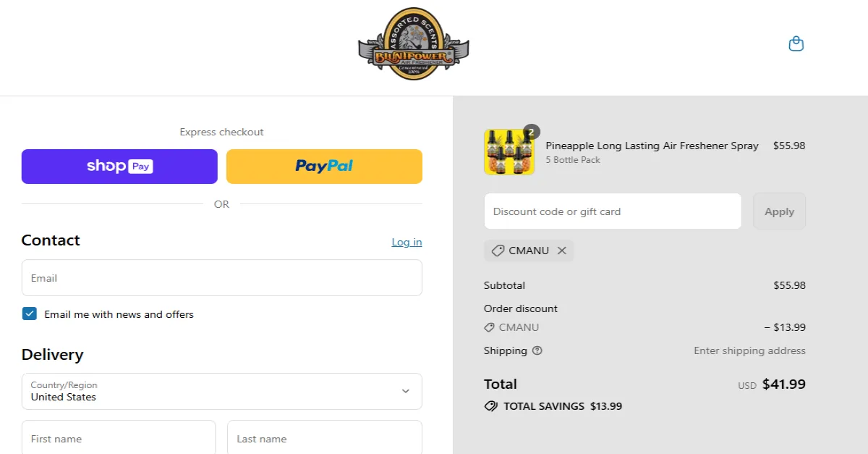
Task: Select the First name field
Action: coord(119,438)
